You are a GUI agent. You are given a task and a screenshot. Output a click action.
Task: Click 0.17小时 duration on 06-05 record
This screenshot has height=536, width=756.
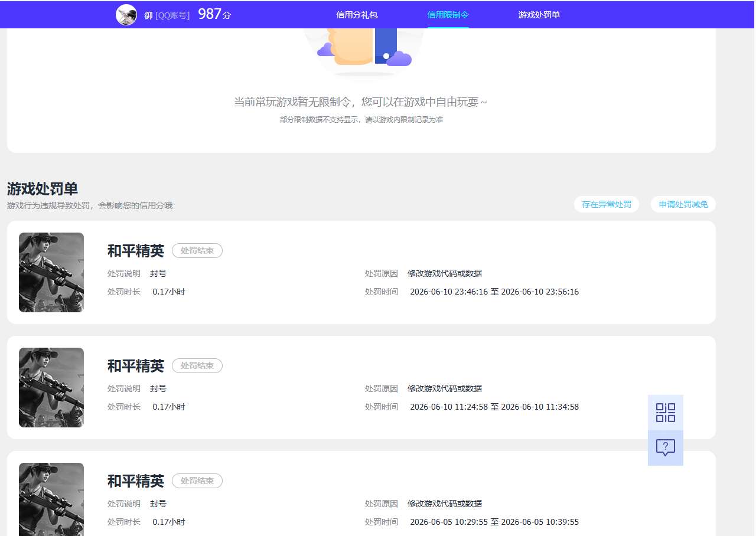click(169, 522)
